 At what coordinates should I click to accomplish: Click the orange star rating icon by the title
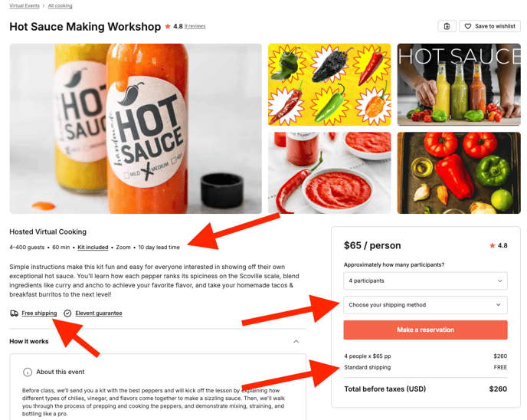coord(168,26)
